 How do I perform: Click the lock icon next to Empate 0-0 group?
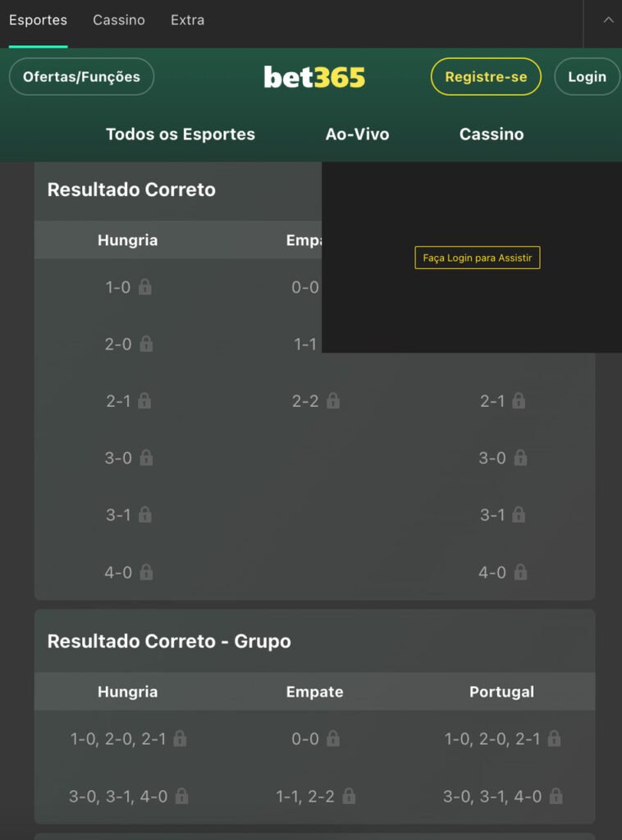click(x=332, y=739)
